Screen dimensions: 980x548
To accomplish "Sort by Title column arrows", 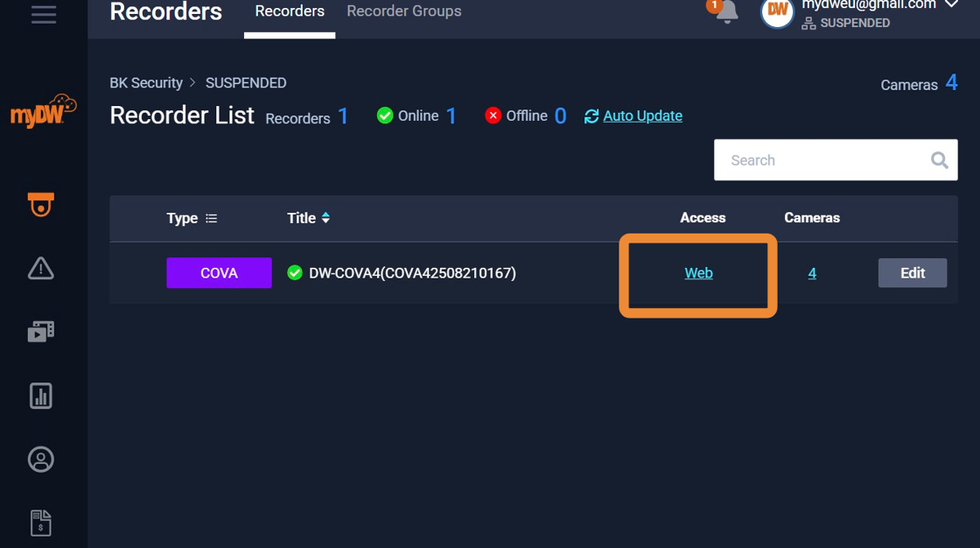I will (325, 218).
